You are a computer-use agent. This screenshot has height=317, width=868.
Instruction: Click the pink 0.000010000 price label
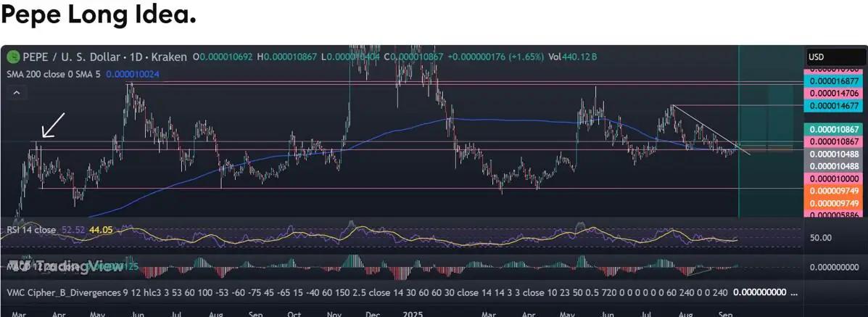834,178
